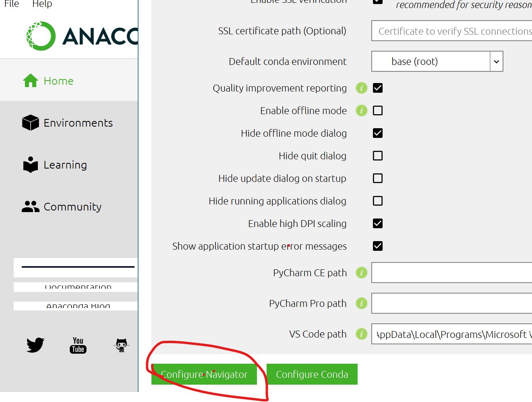Select the VS Code path field
The image size is (532, 402).
tap(452, 334)
